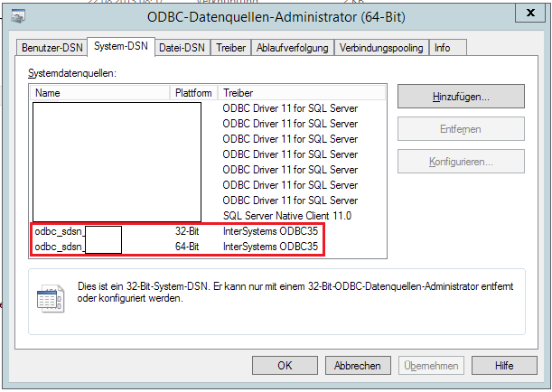This screenshot has height=392, width=552.
Task: Sort list by the Treiber column header
Action: click(x=302, y=93)
